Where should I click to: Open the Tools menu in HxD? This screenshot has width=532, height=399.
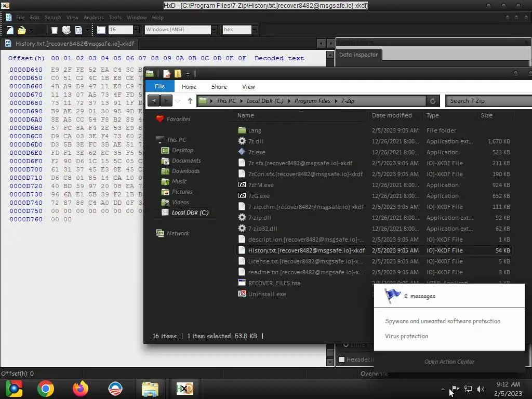click(115, 17)
